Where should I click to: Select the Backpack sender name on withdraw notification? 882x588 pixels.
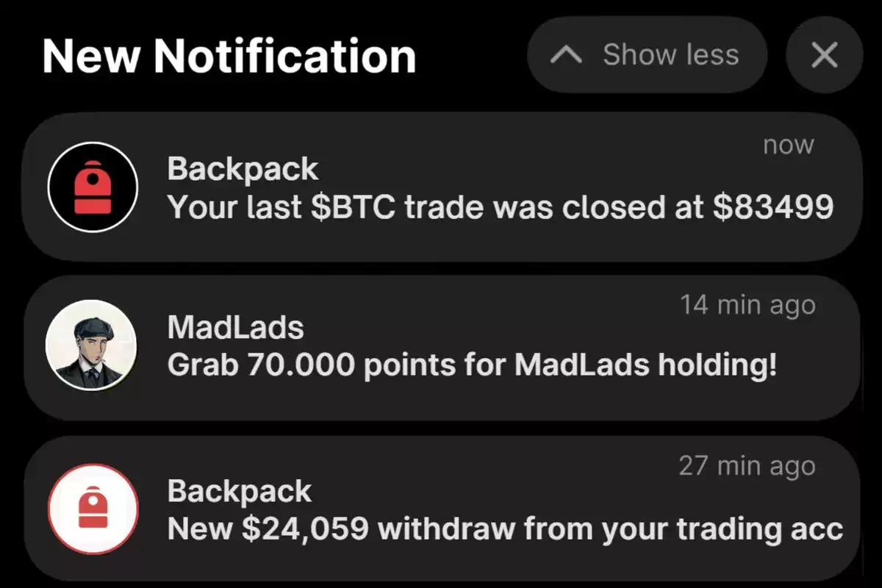(x=240, y=491)
